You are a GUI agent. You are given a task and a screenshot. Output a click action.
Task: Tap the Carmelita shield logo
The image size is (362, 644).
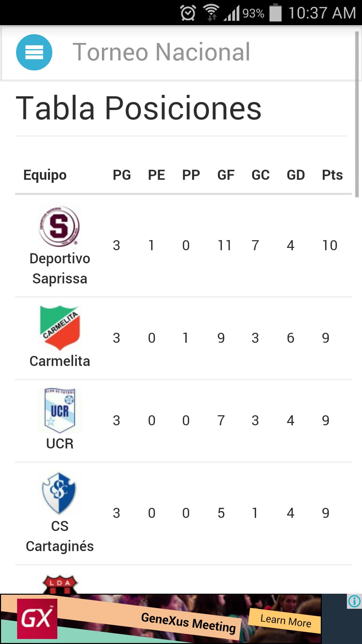point(60,327)
